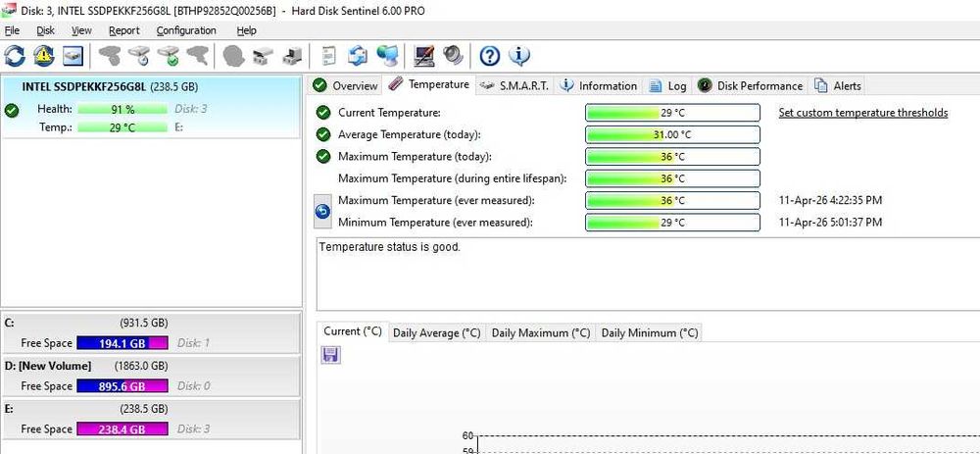Click the gray head silhouette toolbar icon

tap(233, 56)
